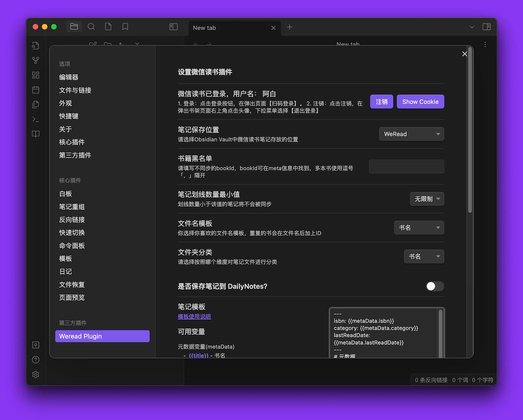Click the bookmarks icon in the top toolbar
The image size is (523, 420).
(x=125, y=26)
